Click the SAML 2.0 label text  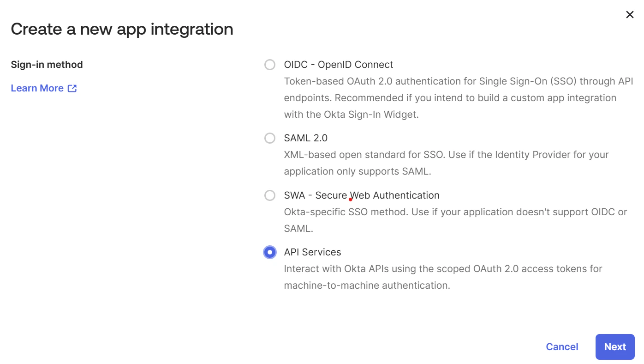tap(306, 138)
